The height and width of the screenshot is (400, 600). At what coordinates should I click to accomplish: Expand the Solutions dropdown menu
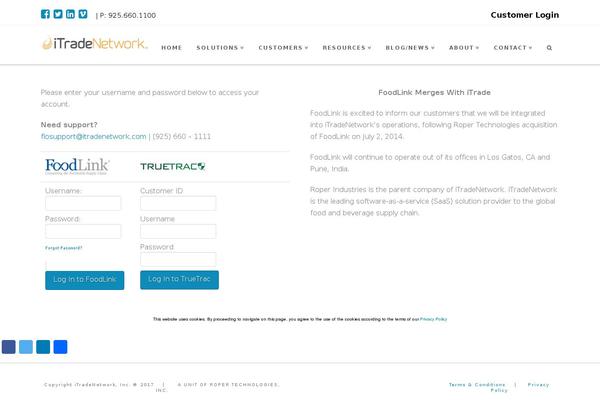pos(220,48)
